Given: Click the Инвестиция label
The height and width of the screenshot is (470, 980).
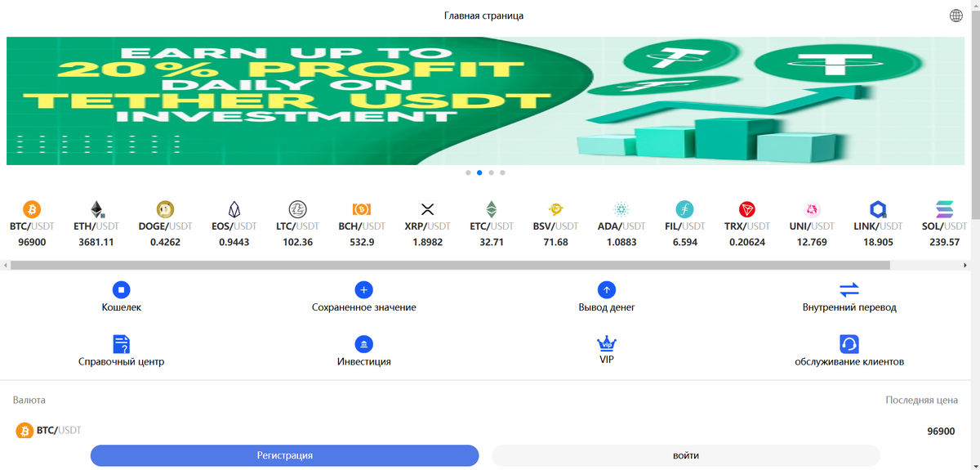Looking at the screenshot, I should coord(364,361).
